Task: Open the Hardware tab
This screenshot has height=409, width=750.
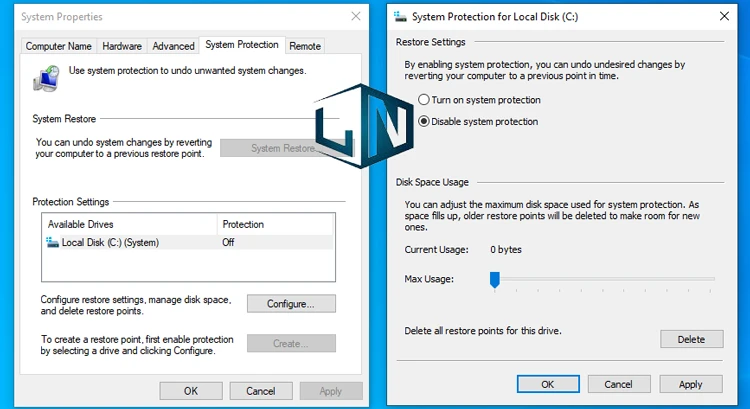Action: point(122,46)
